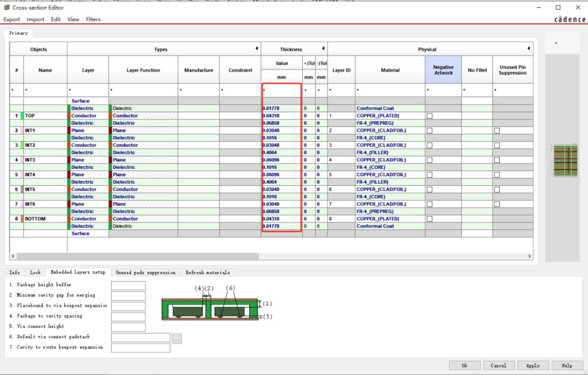This screenshot has width=588, height=375.
Task: Switch to Unused pads suppression tab
Action: pyautogui.click(x=145, y=273)
